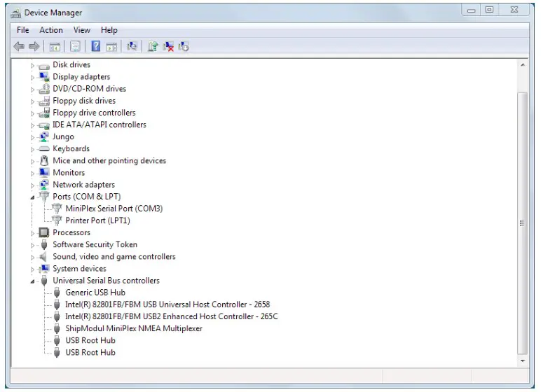
Task: Click the speaker icon for Sound controllers
Action: point(43,256)
